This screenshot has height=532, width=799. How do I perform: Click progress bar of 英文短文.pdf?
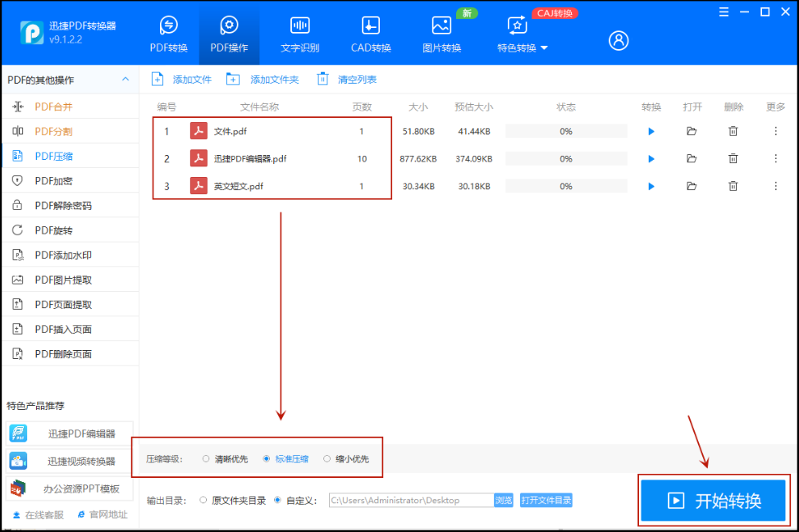pos(566,186)
